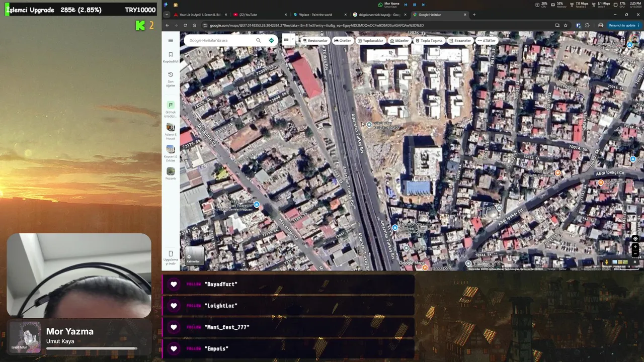644x362 pixels.
Task: Open a new browser tab
Action: tap(474, 15)
